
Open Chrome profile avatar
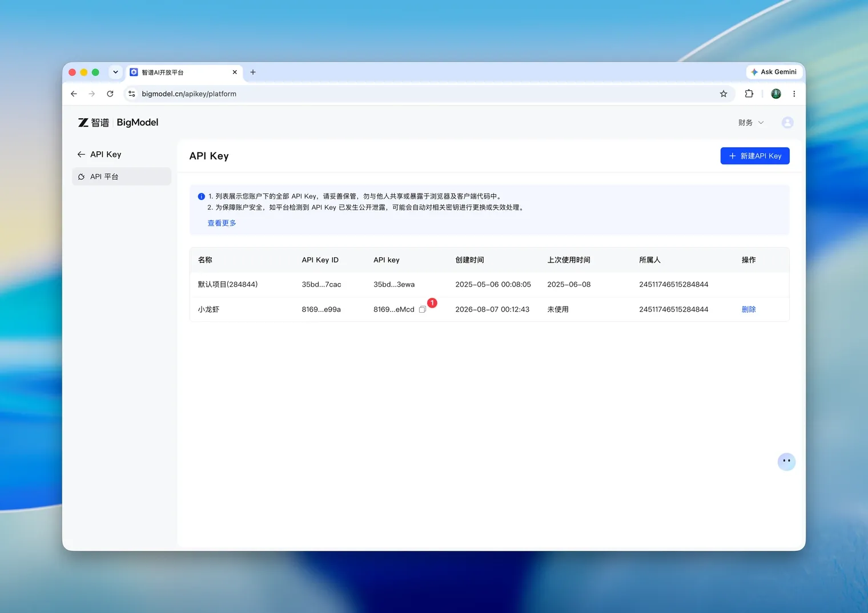(776, 94)
